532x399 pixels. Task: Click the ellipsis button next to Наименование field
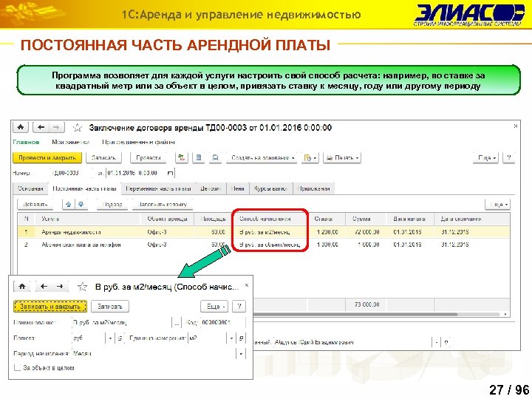click(x=177, y=322)
